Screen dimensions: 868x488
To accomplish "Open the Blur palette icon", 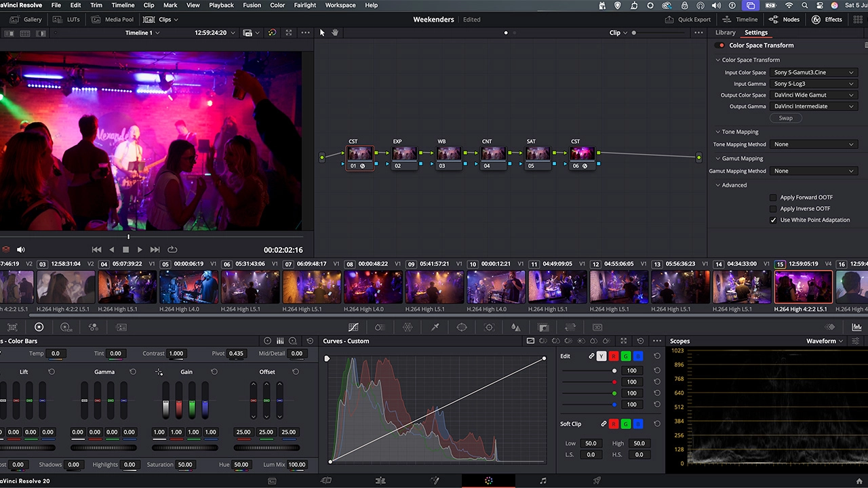I will click(516, 327).
